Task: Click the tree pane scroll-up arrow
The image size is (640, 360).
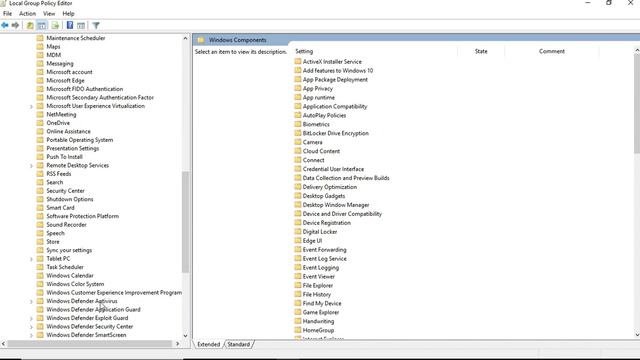Action: (185, 38)
